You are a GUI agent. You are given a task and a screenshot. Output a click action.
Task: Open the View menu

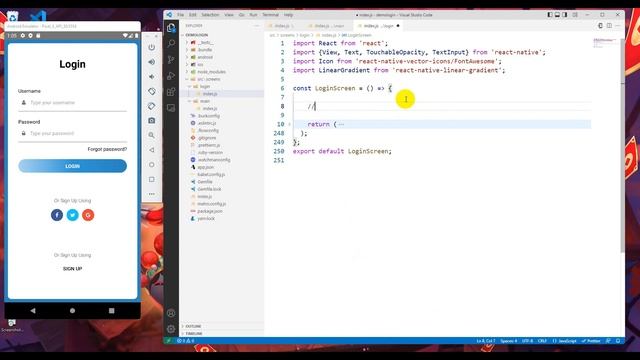click(x=229, y=15)
